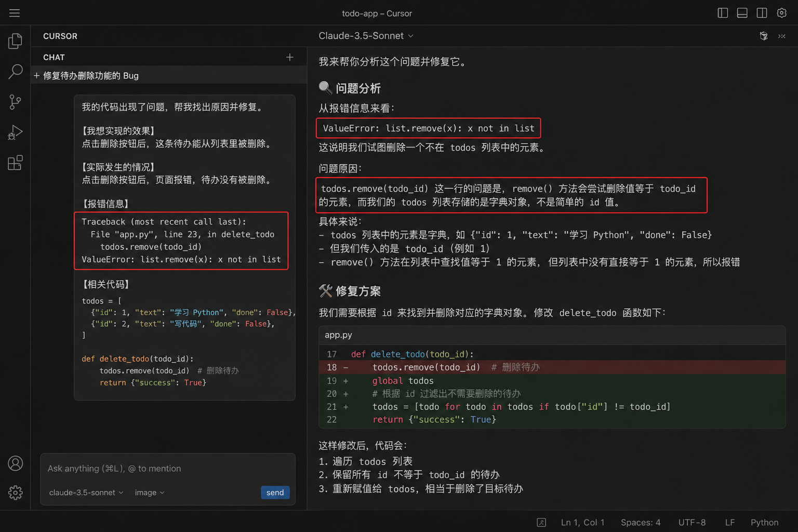Click the 修复方案 heading
The width and height of the screenshot is (798, 532).
point(350,291)
